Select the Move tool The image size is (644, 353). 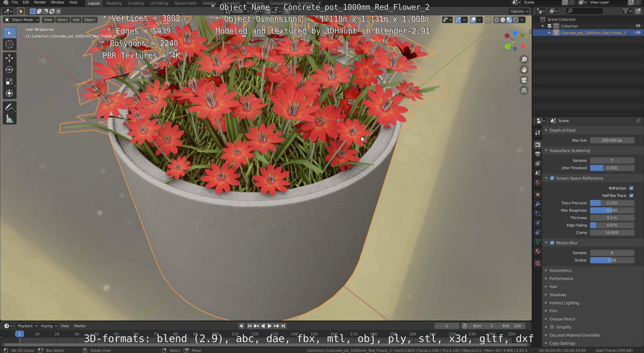click(9, 58)
